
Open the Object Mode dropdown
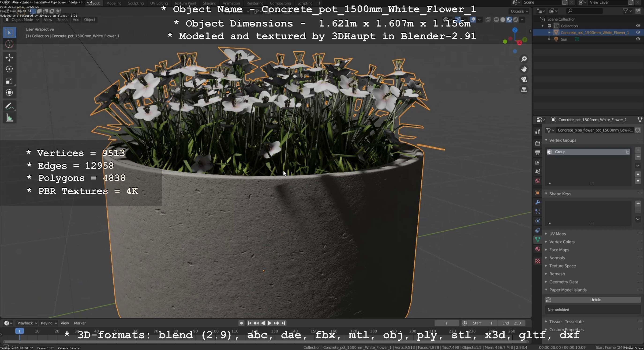(x=22, y=19)
